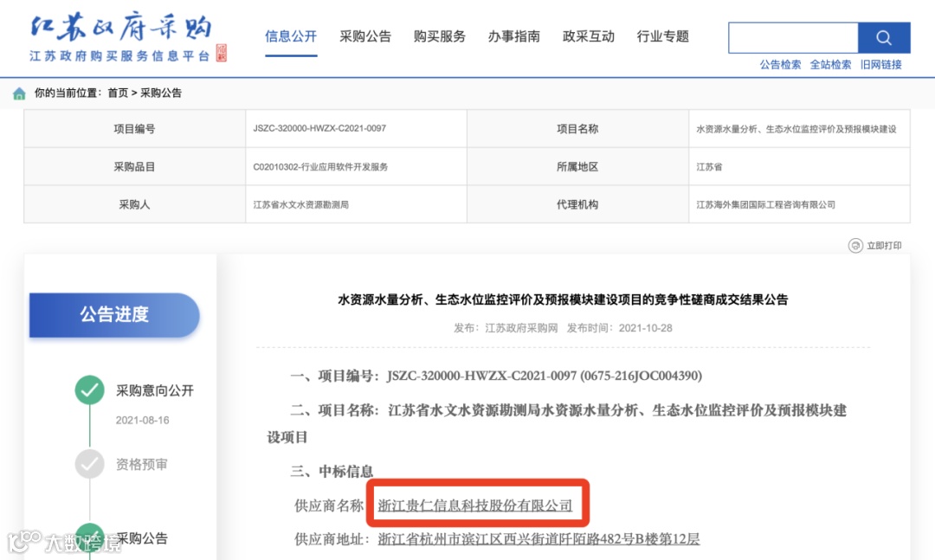Go to 首页 in the breadcrumb
Image resolution: width=935 pixels, height=560 pixels.
118,93
